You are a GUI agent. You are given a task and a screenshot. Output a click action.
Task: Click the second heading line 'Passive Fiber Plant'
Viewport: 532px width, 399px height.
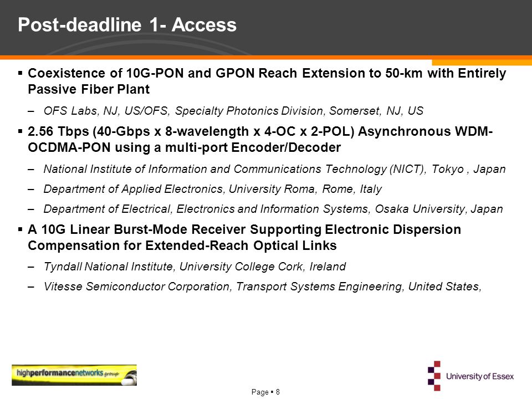coord(89,89)
